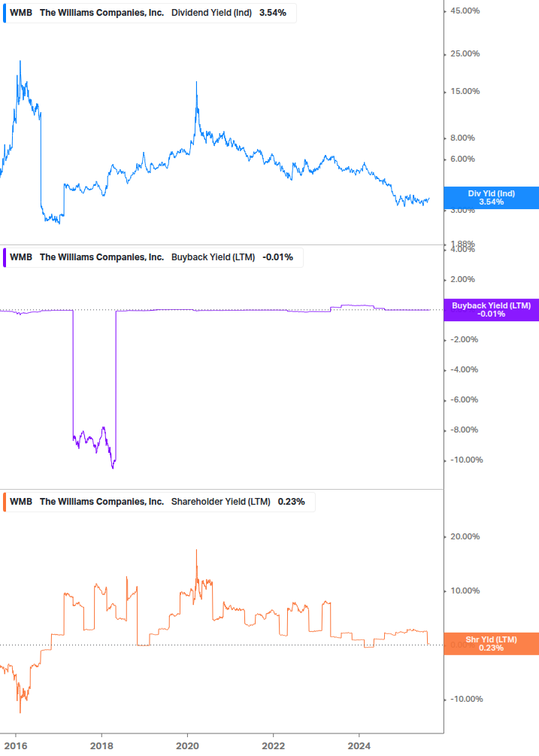Image resolution: width=539 pixels, height=756 pixels.
Task: Click the 3.54% value in Dividend Yield legend
Action: coord(273,13)
